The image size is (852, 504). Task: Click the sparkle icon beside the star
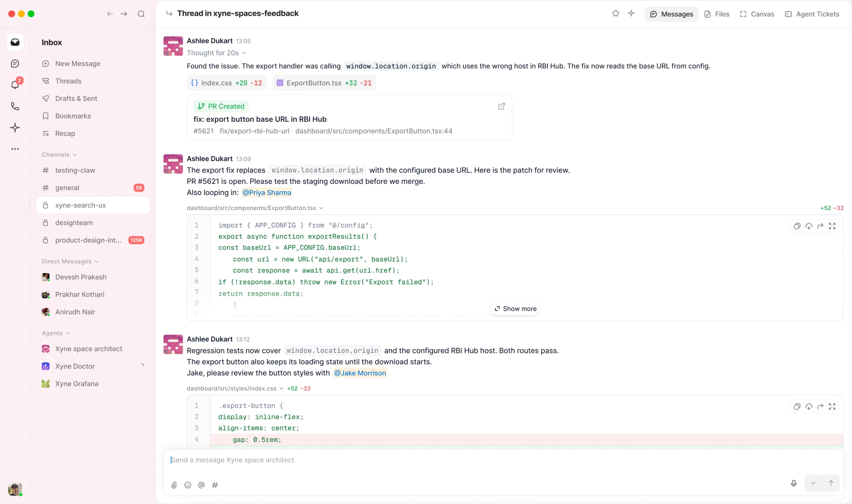(631, 13)
